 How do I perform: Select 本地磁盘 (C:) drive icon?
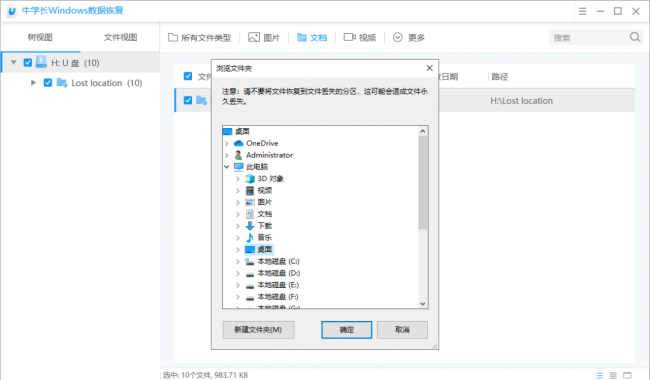[250, 261]
